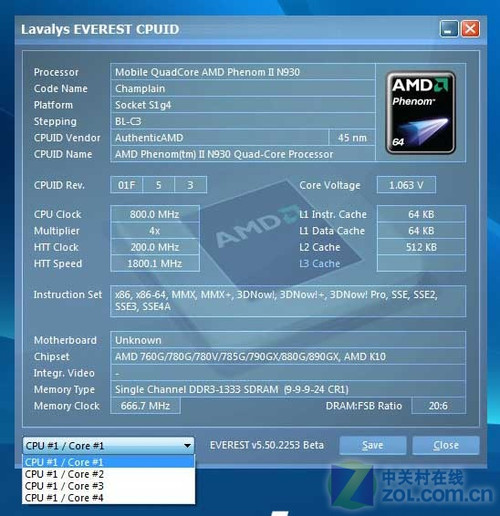Minimize the EVEREST CPUID window
Screen dimensions: 500x516
tap(449, 29)
